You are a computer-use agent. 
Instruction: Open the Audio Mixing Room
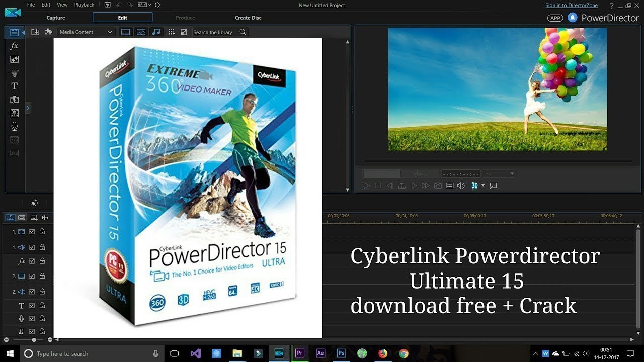[15, 113]
